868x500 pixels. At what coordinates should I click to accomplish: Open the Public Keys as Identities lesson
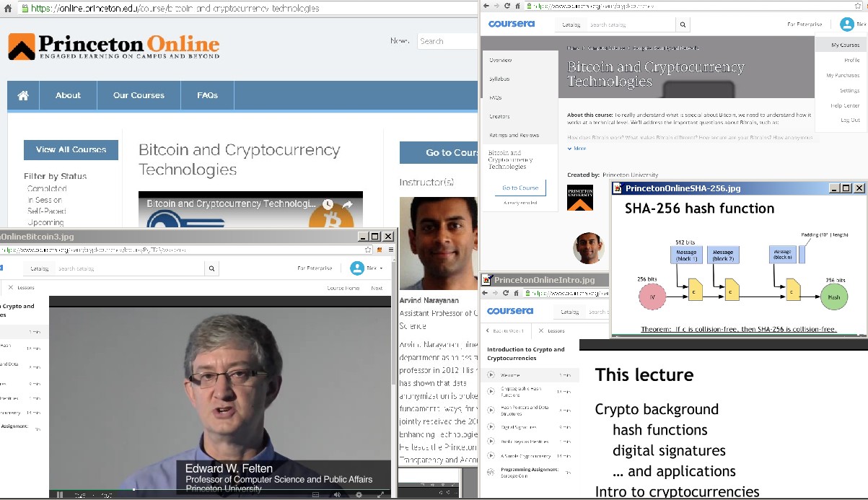(x=530, y=442)
